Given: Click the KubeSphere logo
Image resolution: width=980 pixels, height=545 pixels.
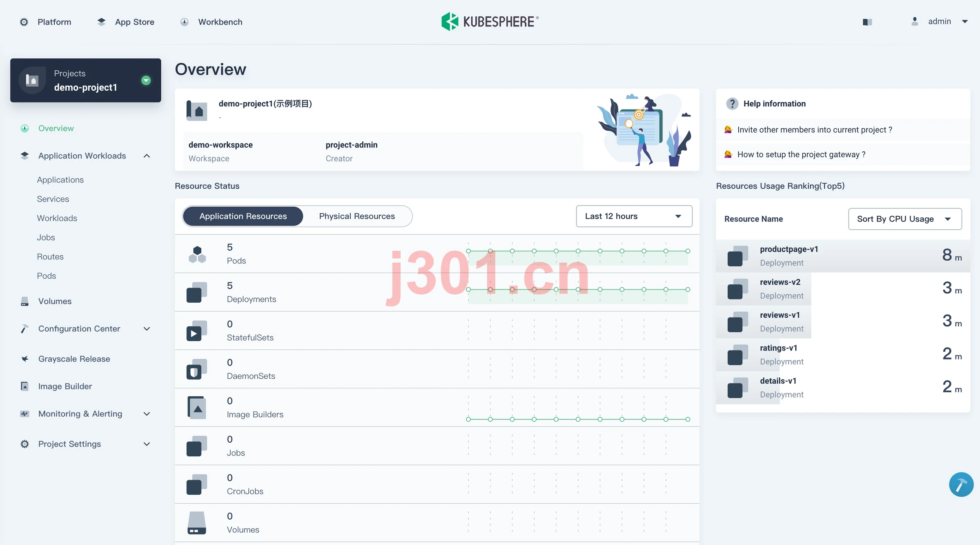Looking at the screenshot, I should pos(490,22).
